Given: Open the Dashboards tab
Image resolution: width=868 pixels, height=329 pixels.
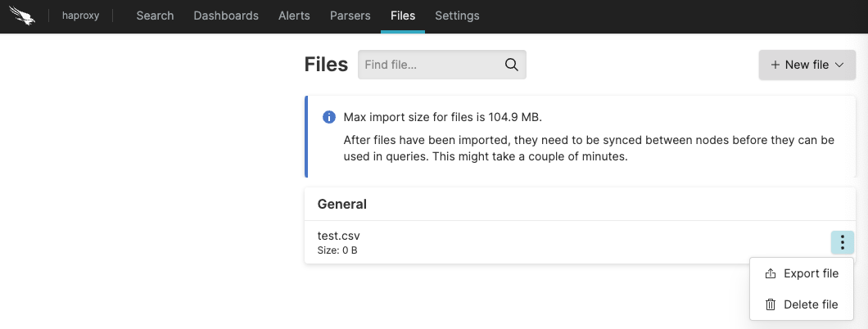Looking at the screenshot, I should click(226, 16).
